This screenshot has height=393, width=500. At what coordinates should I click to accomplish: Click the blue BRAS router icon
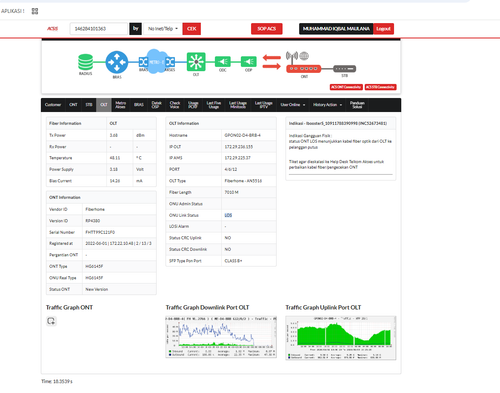117,62
